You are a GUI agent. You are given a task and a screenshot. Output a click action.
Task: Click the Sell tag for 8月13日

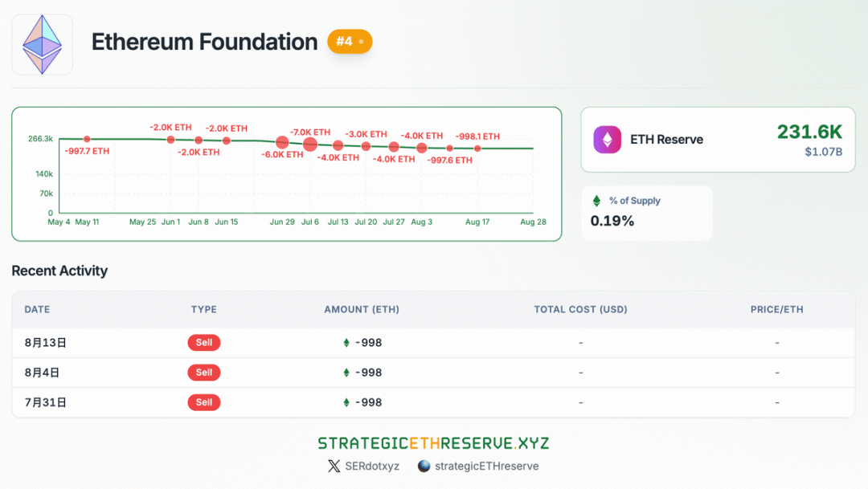click(204, 343)
